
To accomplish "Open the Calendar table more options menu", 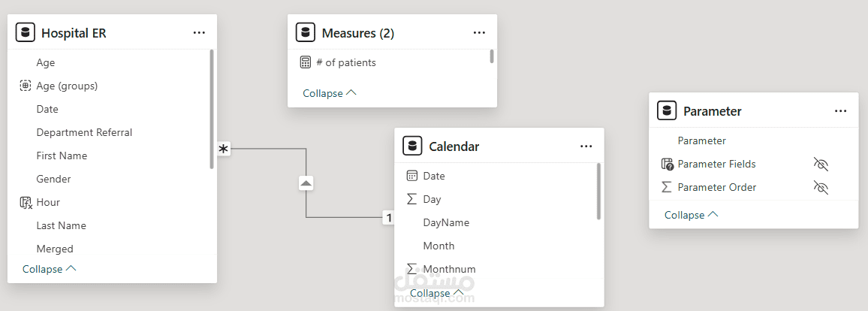I will 586,146.
